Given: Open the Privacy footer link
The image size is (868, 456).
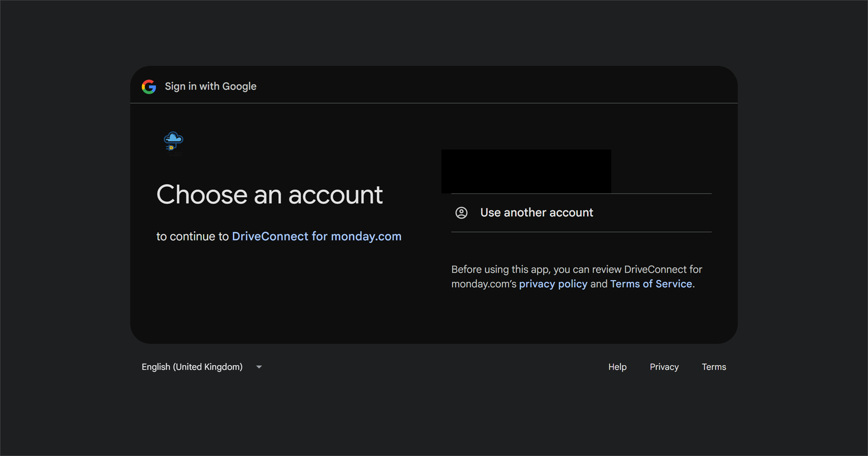Looking at the screenshot, I should (x=664, y=367).
